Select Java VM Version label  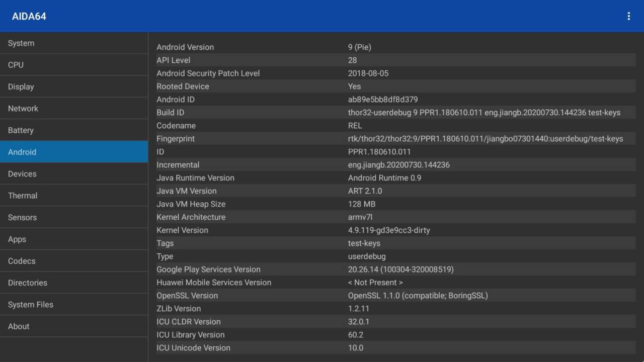pos(186,191)
